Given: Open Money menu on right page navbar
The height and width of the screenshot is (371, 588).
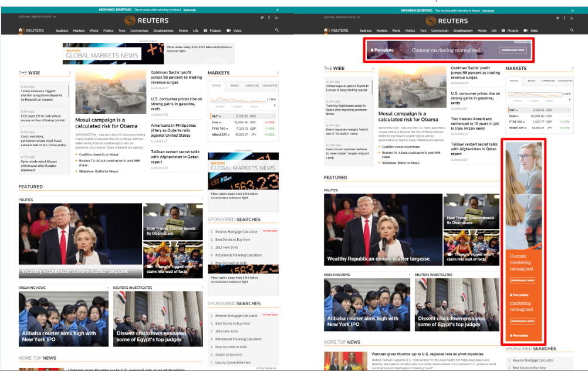Looking at the screenshot, I should (x=482, y=31).
